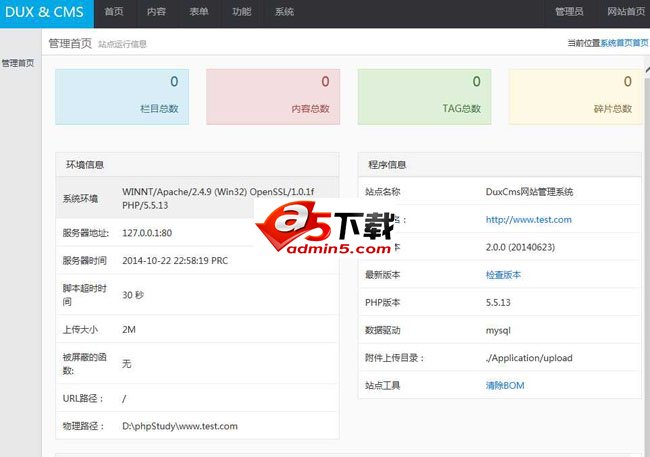Go to 网站首页 link

point(626,12)
